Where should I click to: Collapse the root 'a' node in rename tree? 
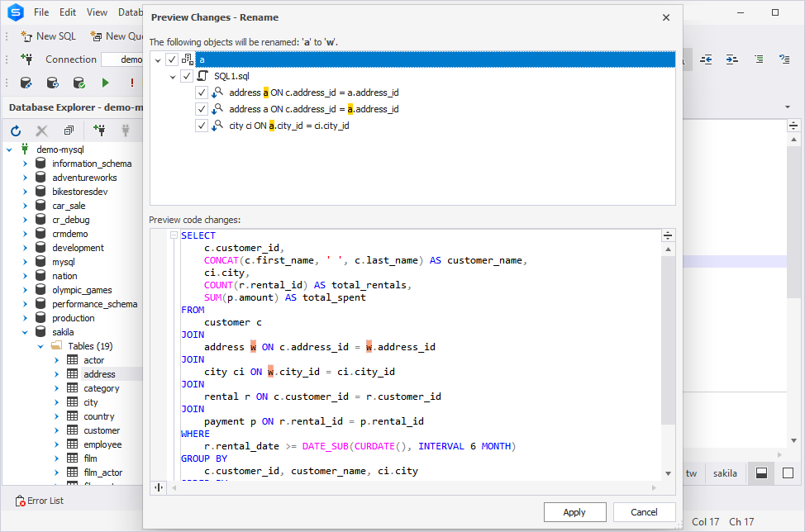pos(158,60)
